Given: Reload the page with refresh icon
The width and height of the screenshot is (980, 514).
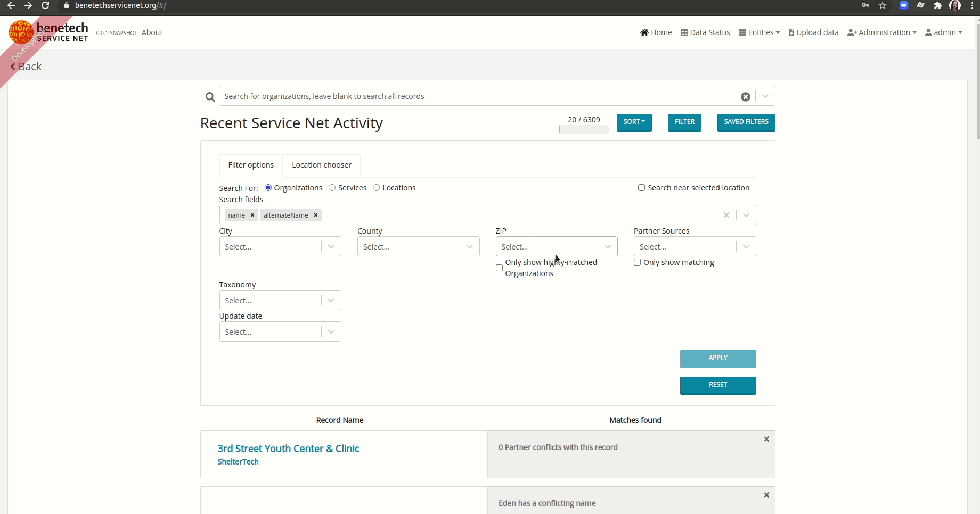Looking at the screenshot, I should 46,5.
